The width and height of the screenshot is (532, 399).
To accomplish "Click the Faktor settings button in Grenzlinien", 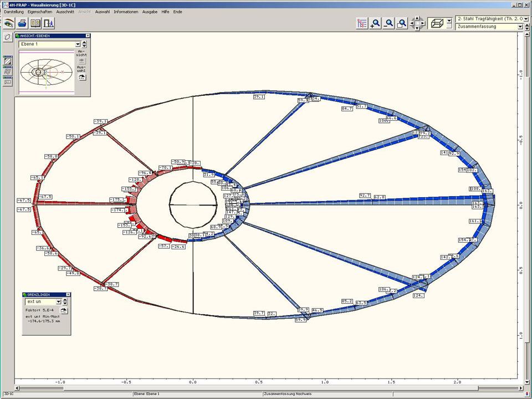I will click(x=64, y=311).
